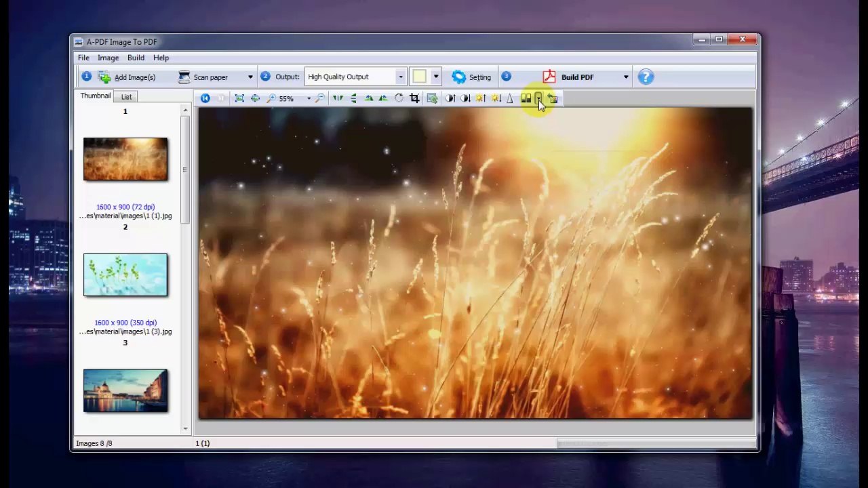
Task: Click the page color swatch
Action: [420, 77]
